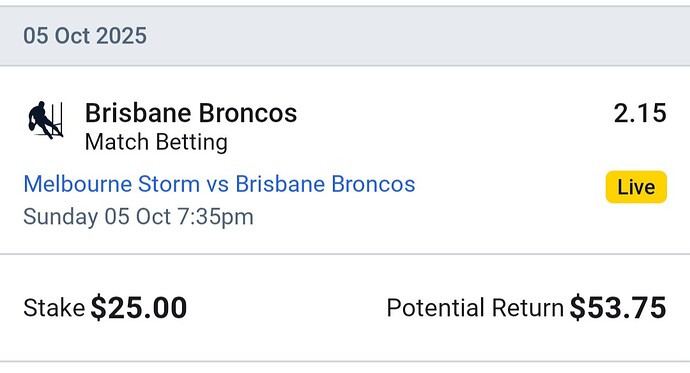Click the rugby player sport icon
The width and height of the screenshot is (690, 373).
pyautogui.click(x=45, y=120)
